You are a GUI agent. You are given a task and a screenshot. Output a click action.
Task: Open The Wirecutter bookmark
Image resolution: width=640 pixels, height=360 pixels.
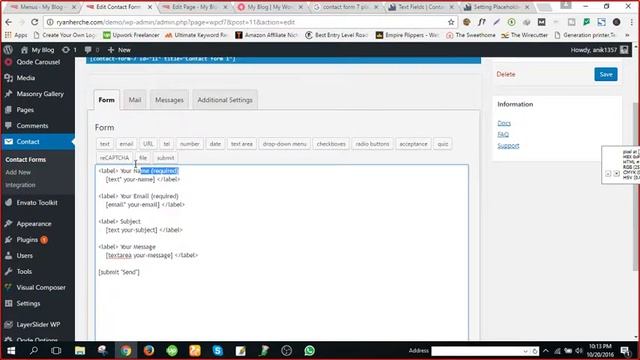coord(524,35)
